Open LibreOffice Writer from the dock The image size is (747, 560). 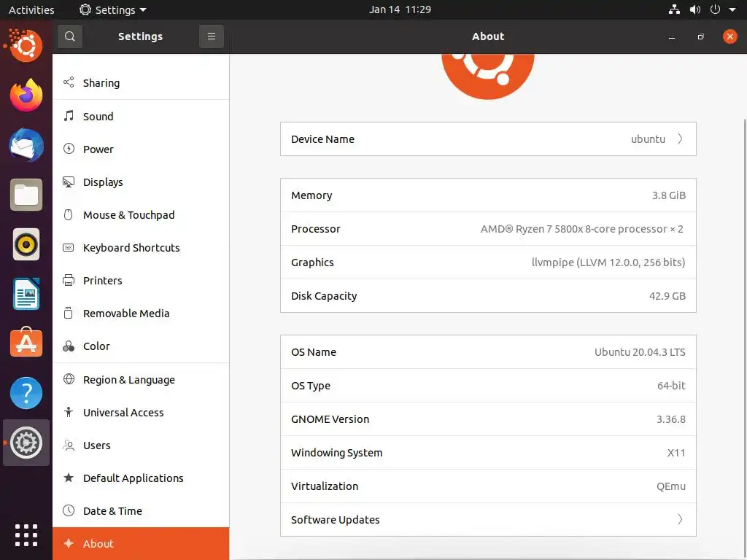click(26, 295)
